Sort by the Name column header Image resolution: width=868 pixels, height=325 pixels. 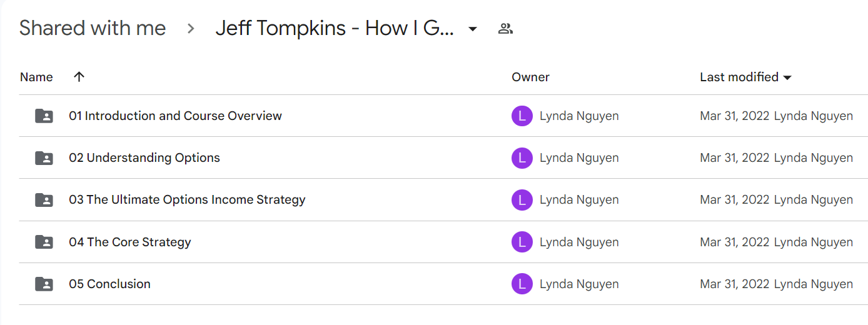click(x=36, y=77)
